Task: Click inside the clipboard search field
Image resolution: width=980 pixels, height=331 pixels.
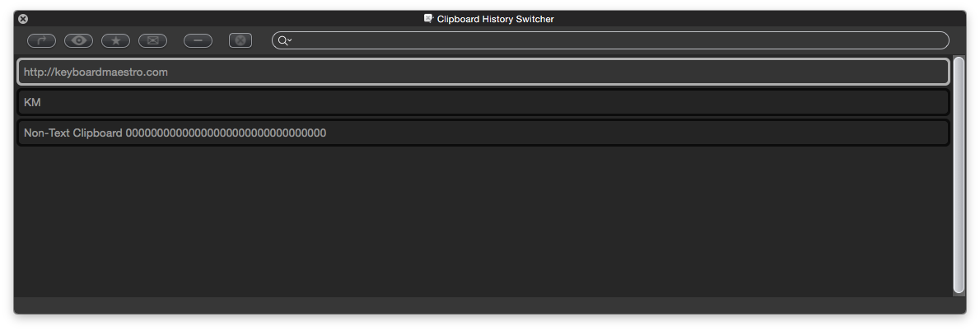Action: point(618,40)
